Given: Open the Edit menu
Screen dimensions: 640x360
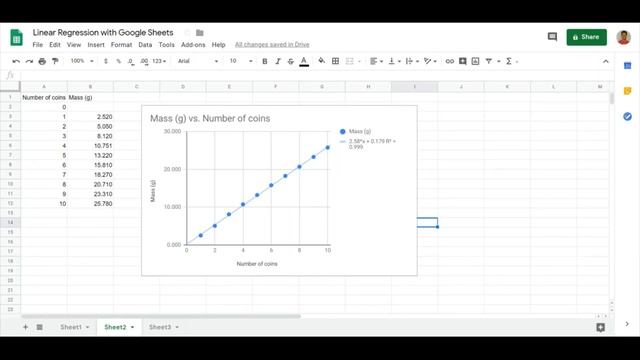Looking at the screenshot, I should (x=55, y=45).
